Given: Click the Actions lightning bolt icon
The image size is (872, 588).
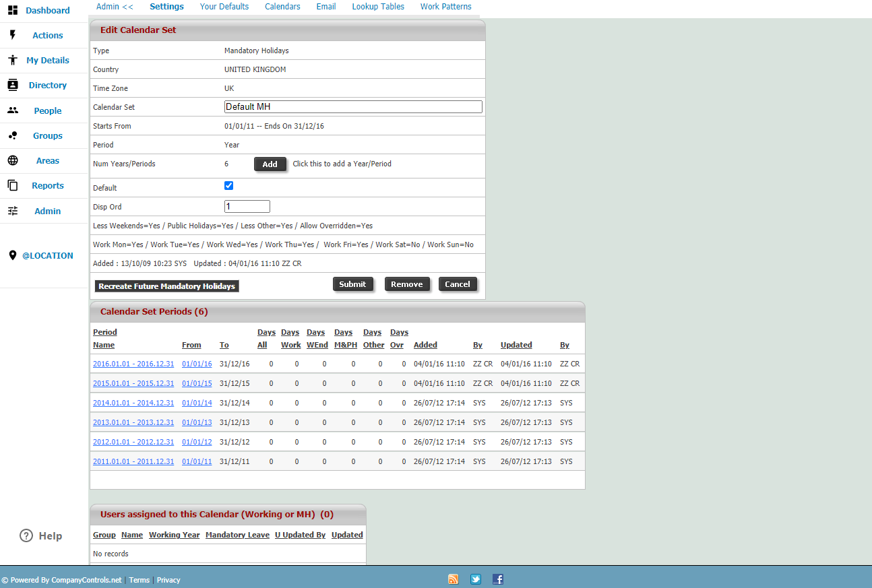Looking at the screenshot, I should [13, 35].
